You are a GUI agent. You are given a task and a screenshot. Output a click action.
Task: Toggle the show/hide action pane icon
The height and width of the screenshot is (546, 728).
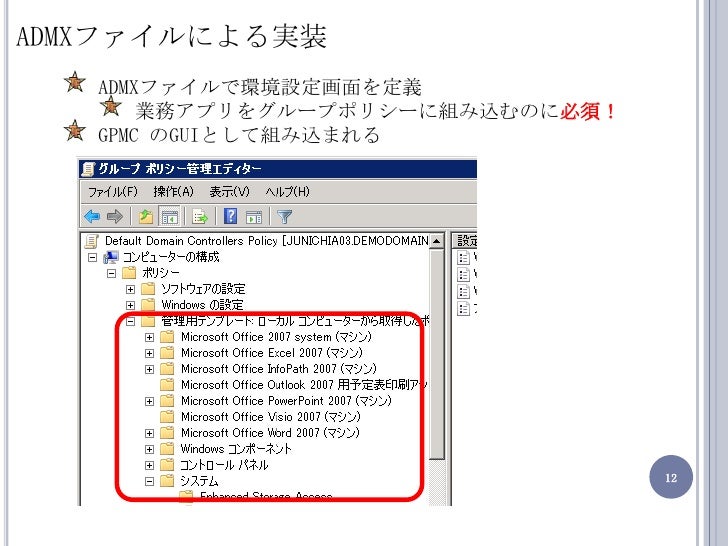tap(254, 217)
